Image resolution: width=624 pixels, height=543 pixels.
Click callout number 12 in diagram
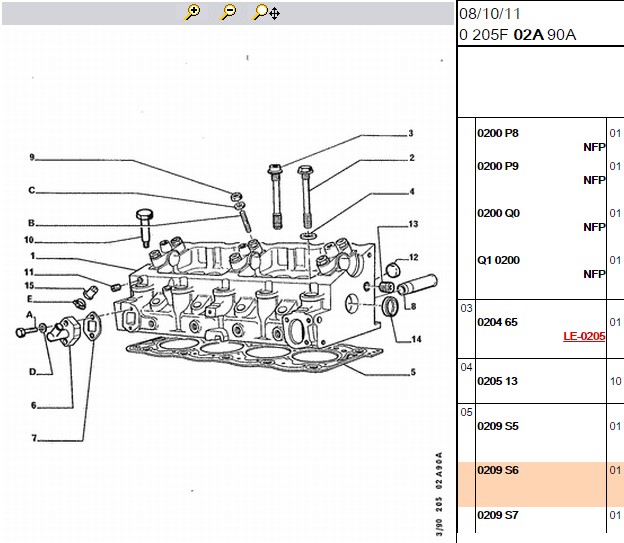[x=413, y=258]
